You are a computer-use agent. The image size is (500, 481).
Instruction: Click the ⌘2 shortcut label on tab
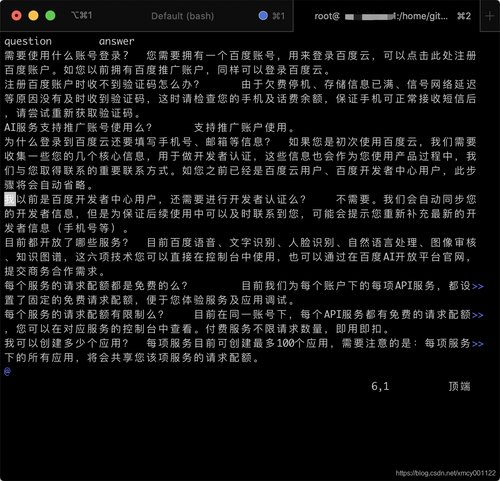point(464,16)
